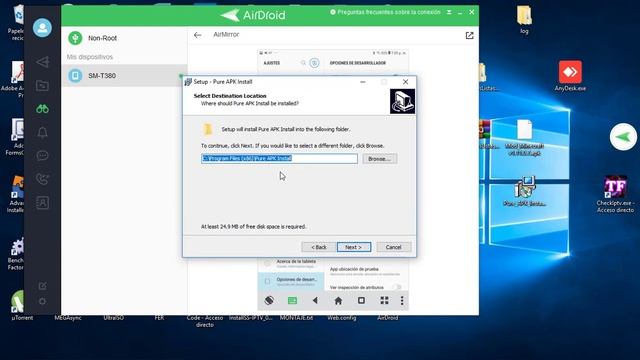This screenshot has width=640, height=360.
Task: Click the feedback edit icon near sidebar bottom
Action: point(42,286)
